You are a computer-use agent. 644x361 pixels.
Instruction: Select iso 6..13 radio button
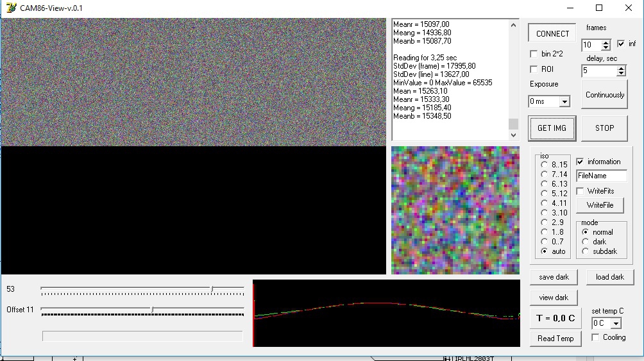tap(544, 183)
